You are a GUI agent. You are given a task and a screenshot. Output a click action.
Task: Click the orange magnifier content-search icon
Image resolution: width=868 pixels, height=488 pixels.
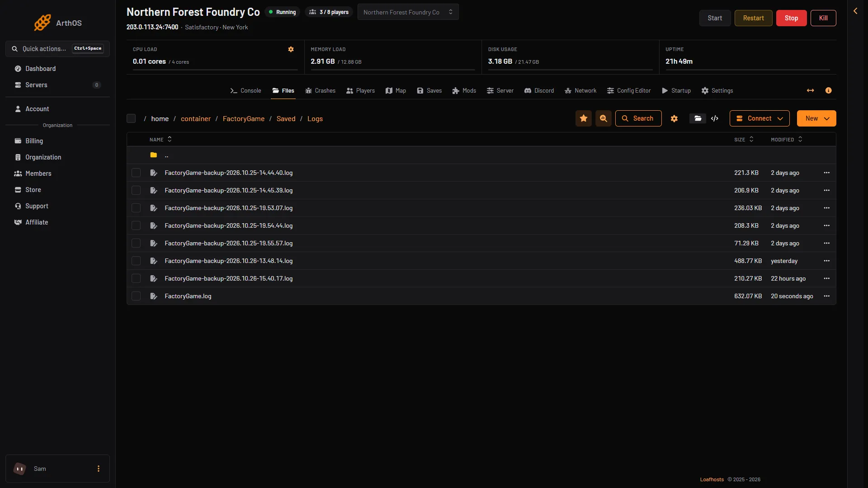point(604,118)
